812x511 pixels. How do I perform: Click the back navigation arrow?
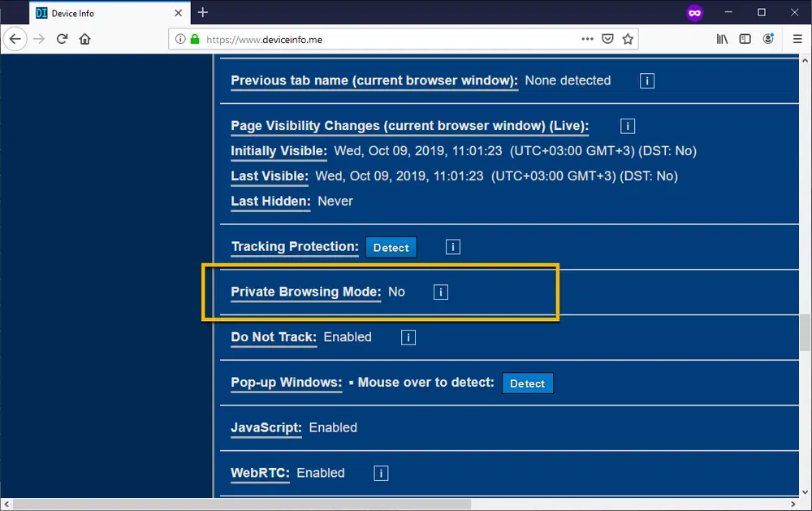15,38
